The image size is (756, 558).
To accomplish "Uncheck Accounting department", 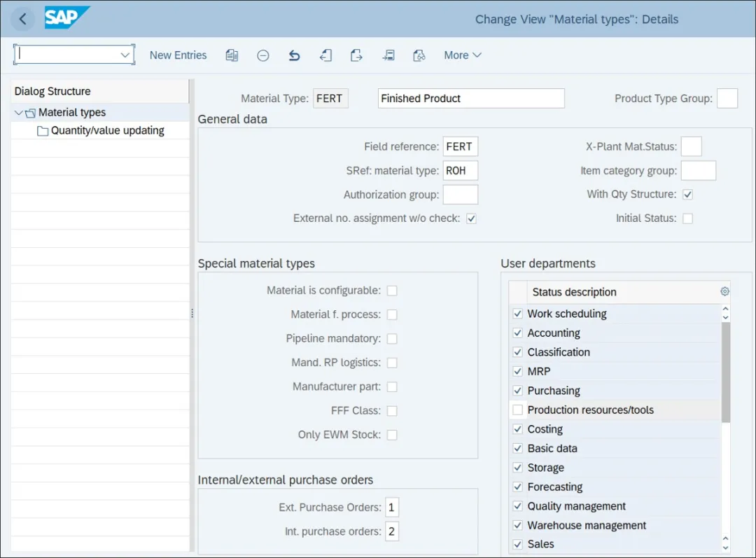I will [517, 333].
